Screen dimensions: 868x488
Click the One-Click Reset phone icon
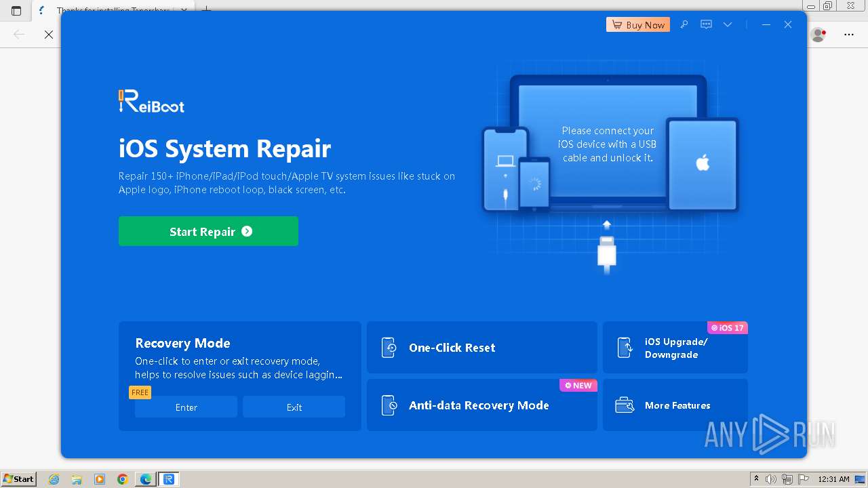click(x=389, y=348)
